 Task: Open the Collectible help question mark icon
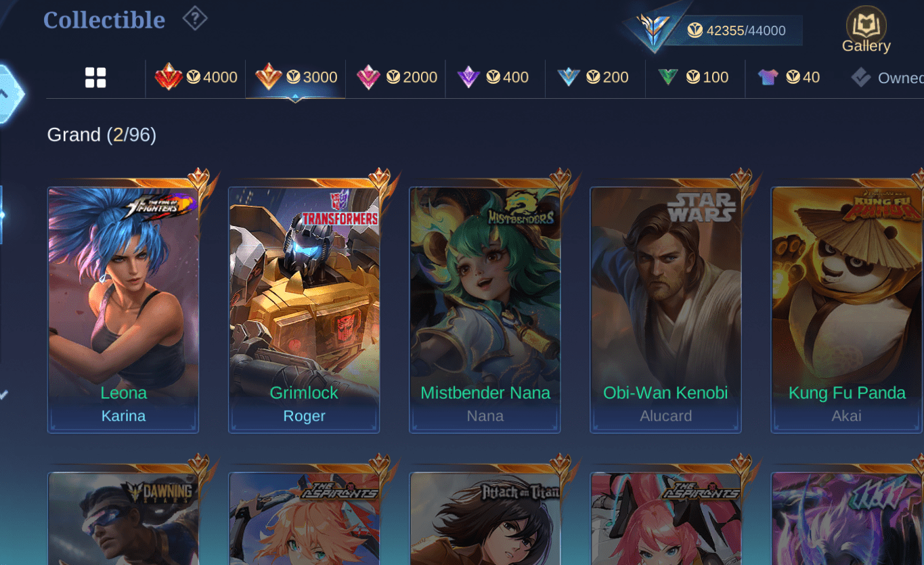195,18
